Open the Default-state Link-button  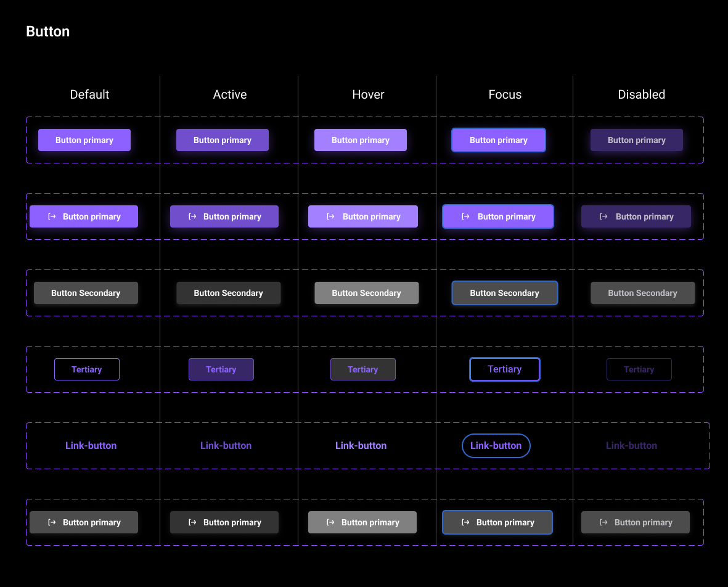(x=91, y=446)
